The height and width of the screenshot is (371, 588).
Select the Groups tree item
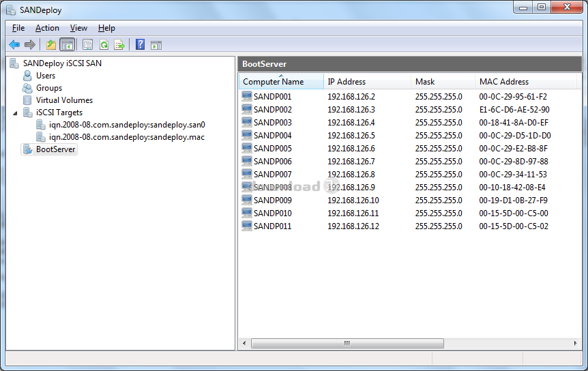pos(49,88)
